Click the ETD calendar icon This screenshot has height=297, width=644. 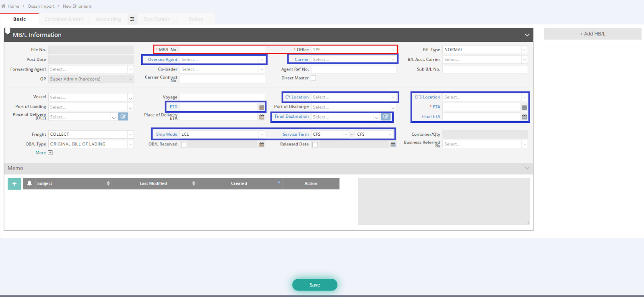click(262, 107)
